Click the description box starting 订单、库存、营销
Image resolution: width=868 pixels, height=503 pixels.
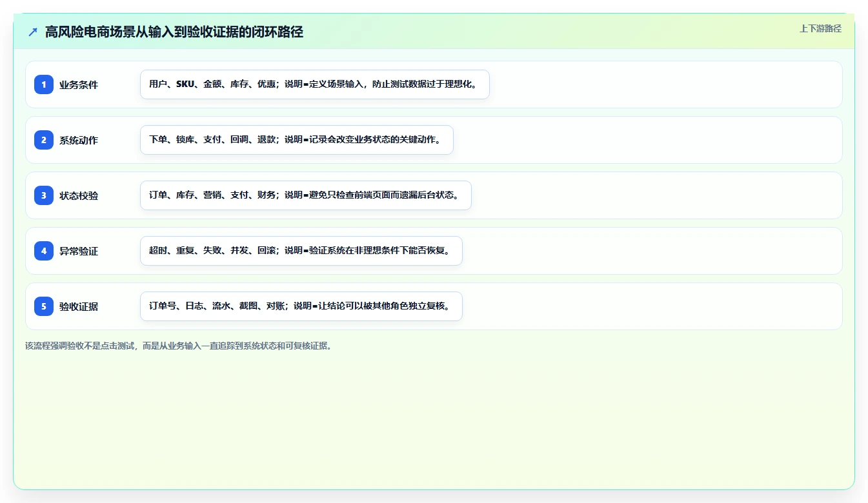[306, 195]
